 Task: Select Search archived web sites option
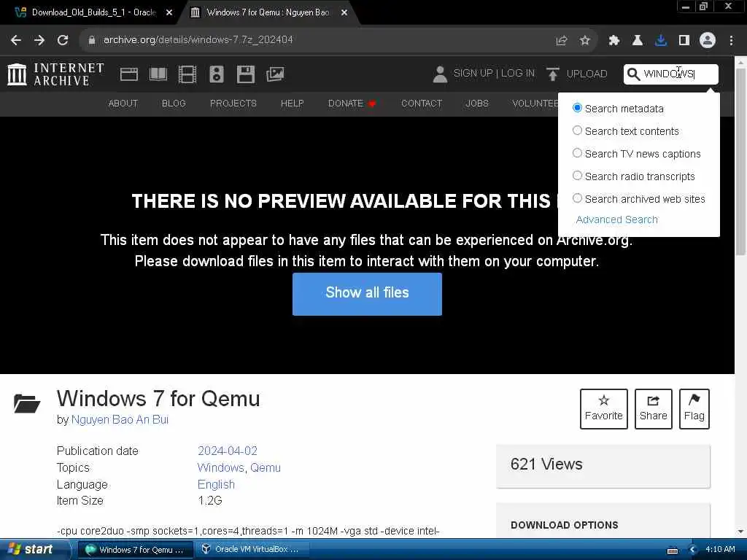coord(577,198)
